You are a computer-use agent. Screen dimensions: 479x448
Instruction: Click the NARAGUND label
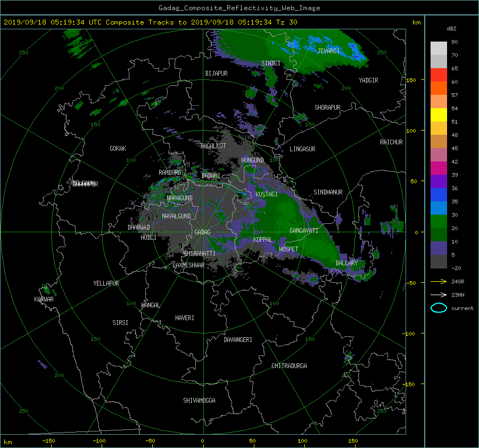pos(180,198)
